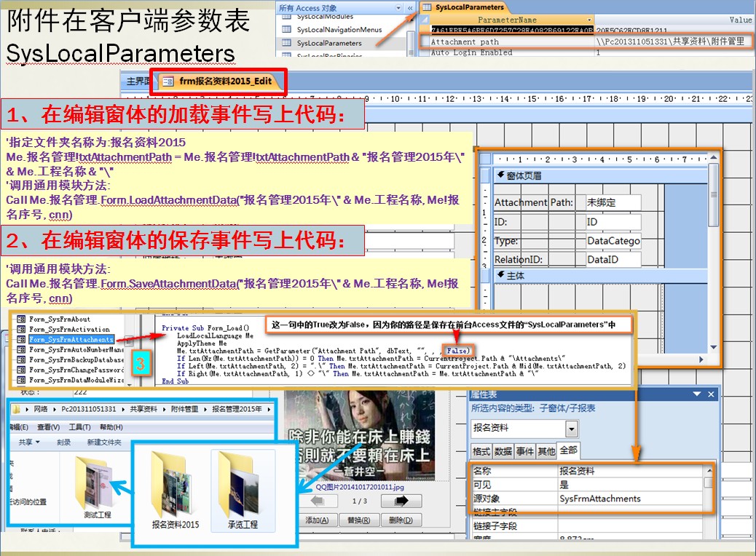Click the subform form selector box
The height and width of the screenshot is (556, 756).
(486, 159)
